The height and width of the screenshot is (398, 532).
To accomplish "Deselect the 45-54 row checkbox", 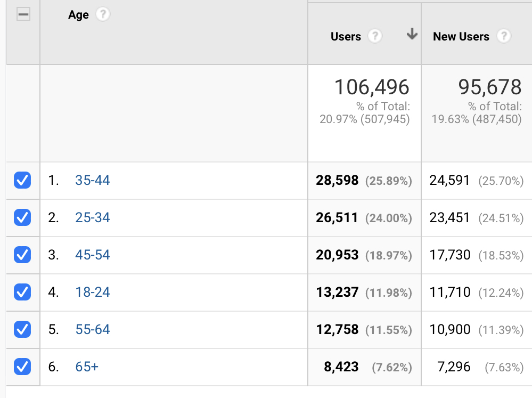I will tap(22, 255).
